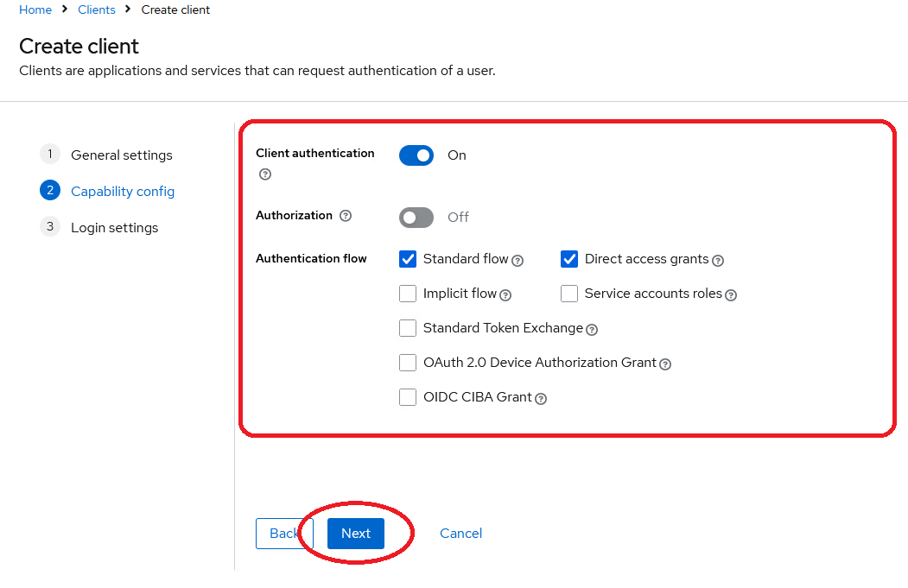View help for Direct access grants
Screen dimensions: 908x588
(716, 259)
